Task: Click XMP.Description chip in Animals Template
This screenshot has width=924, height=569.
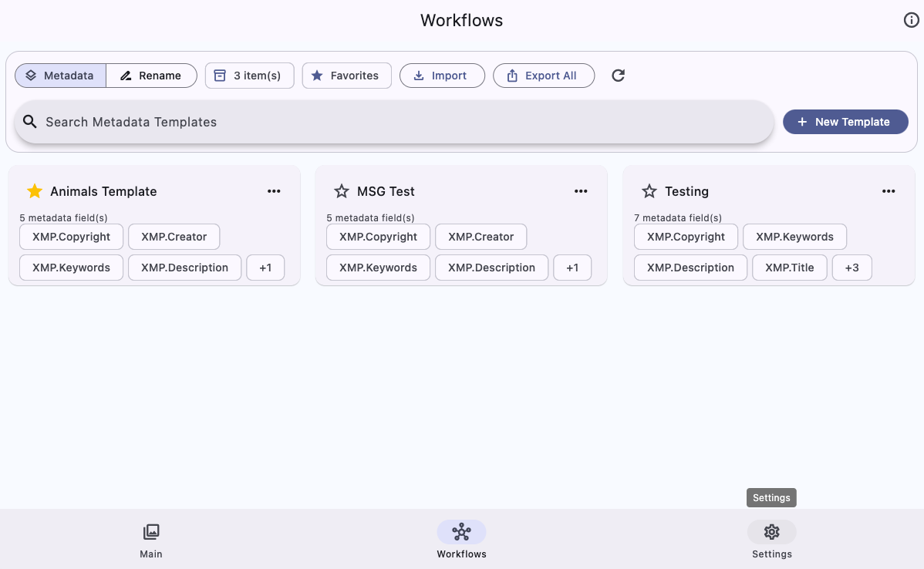Action: [x=184, y=268]
